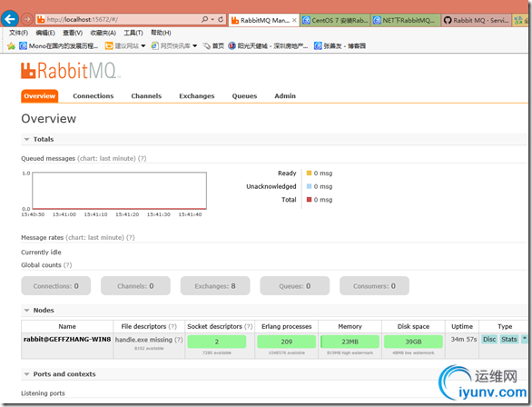Collapse the Nodes section
The width and height of the screenshot is (532, 407).
[27, 311]
